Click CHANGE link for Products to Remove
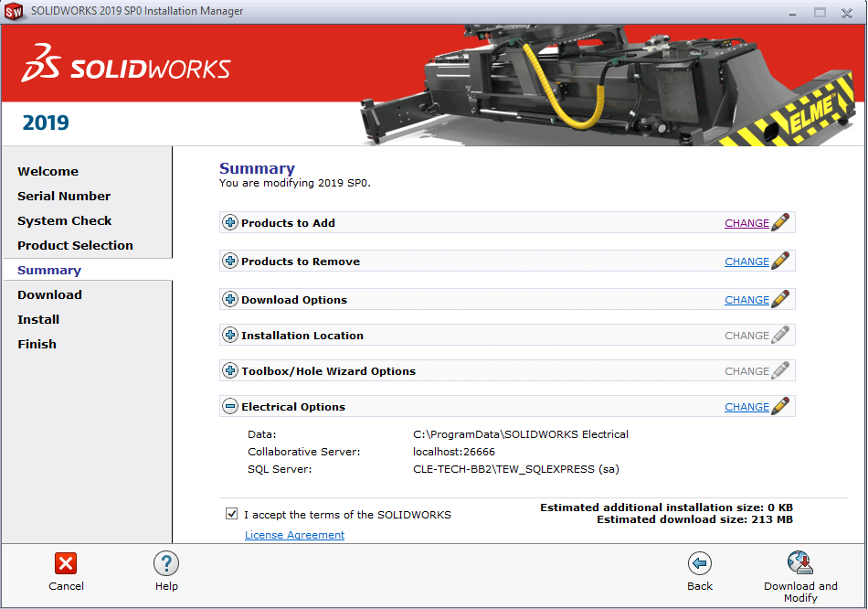 (746, 262)
